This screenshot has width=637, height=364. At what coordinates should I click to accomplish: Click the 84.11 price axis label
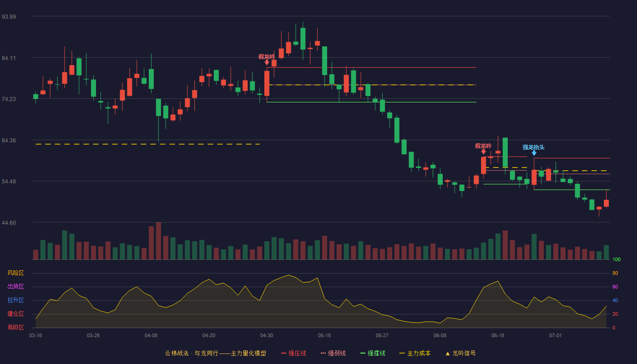(x=9, y=58)
